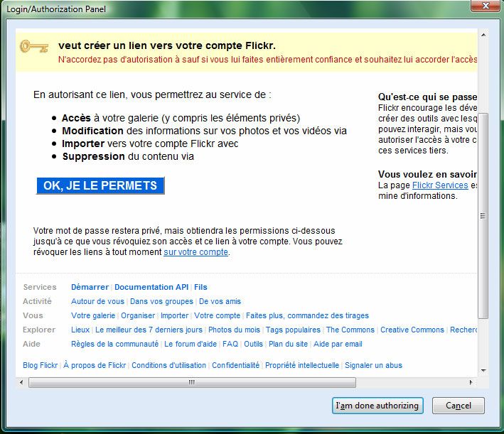Click the golden key icon

click(34, 47)
